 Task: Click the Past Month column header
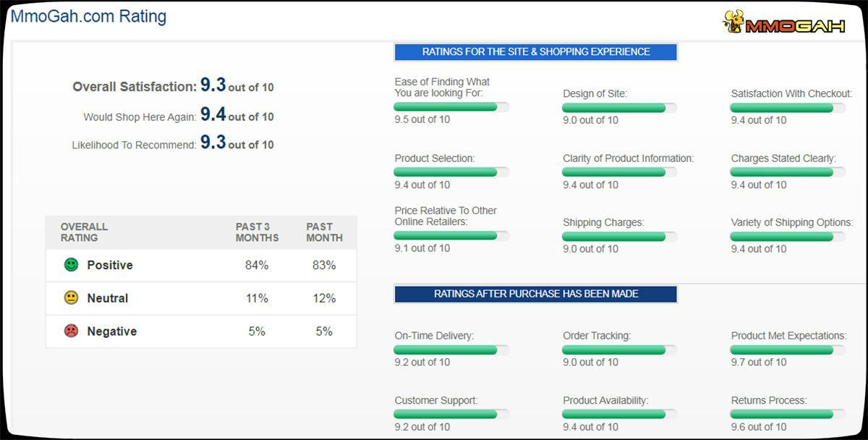click(x=324, y=232)
